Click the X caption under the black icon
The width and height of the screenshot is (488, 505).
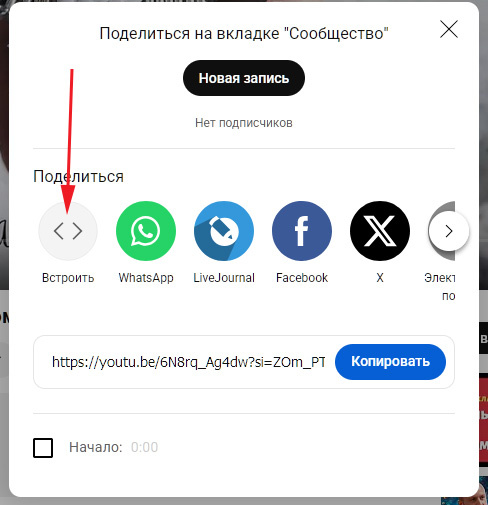click(x=380, y=278)
